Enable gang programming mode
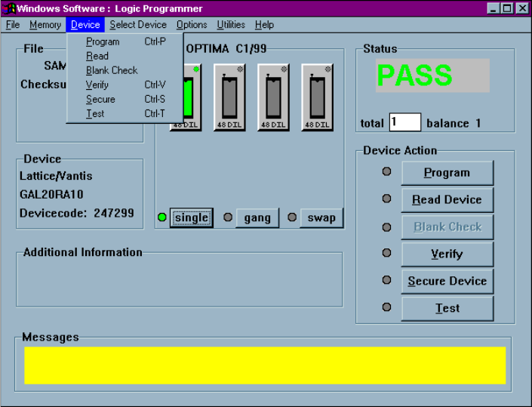 (x=257, y=217)
